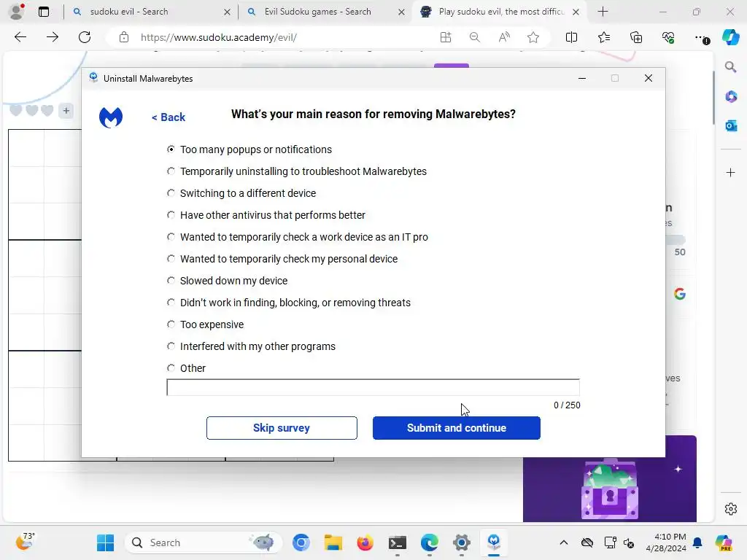Toggle split screen icon
The width and height of the screenshot is (747, 560).
coord(571,37)
